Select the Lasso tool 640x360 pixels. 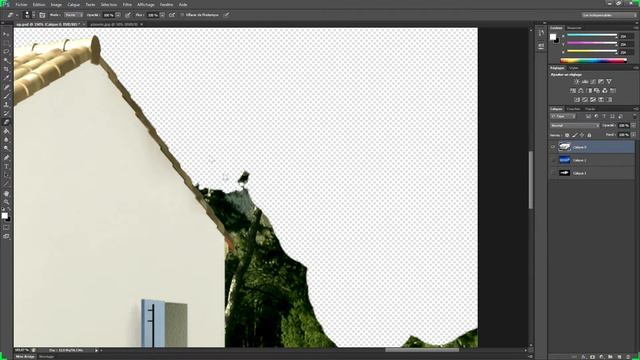6,52
